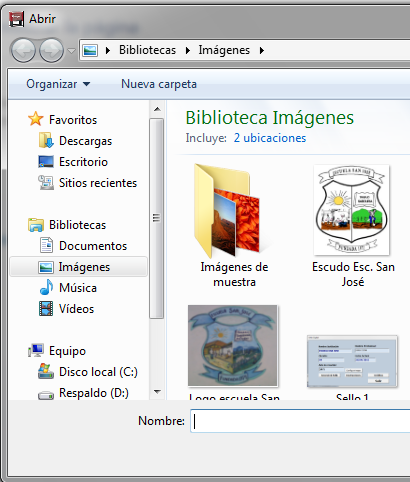Select Imágenes in the navigation pane
The height and width of the screenshot is (482, 410).
tap(79, 267)
